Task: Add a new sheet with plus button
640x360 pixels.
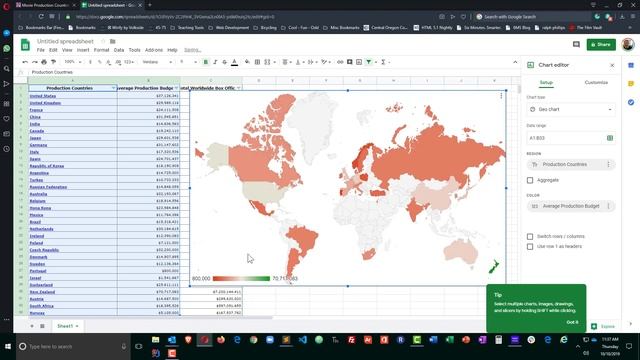Action: [x=32, y=326]
